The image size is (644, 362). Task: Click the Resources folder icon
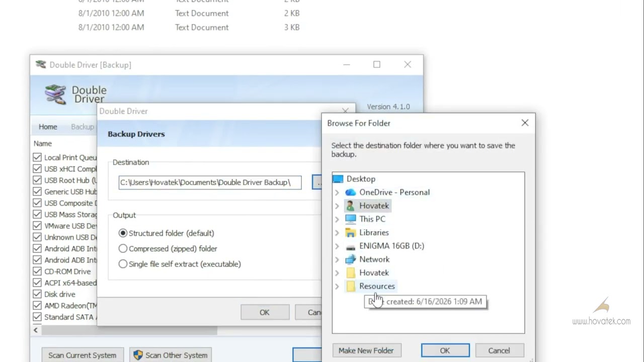[x=351, y=286]
